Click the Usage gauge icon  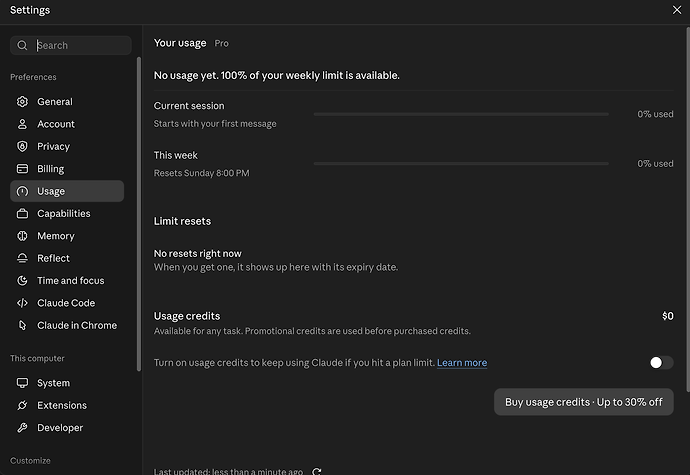coord(22,191)
